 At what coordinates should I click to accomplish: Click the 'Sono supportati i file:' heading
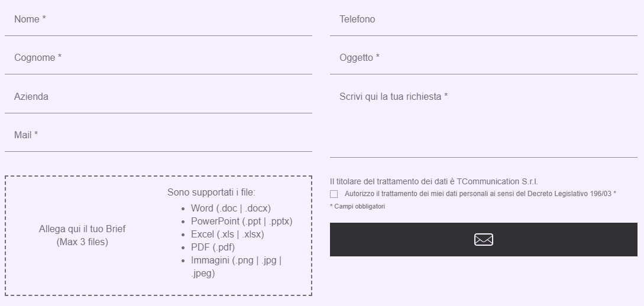pos(211,193)
